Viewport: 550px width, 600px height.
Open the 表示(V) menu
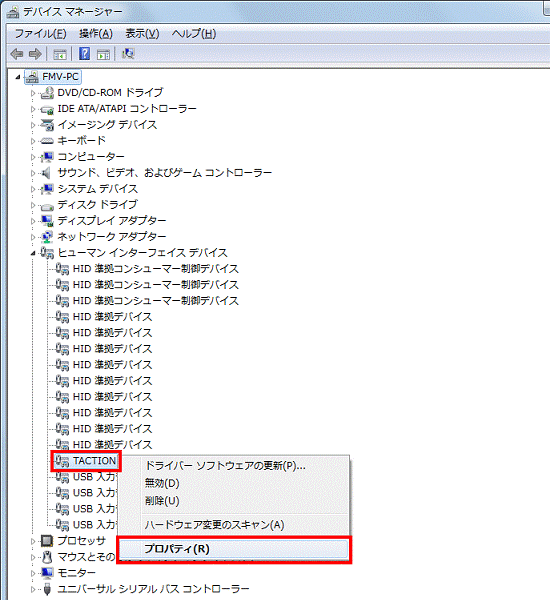(142, 34)
